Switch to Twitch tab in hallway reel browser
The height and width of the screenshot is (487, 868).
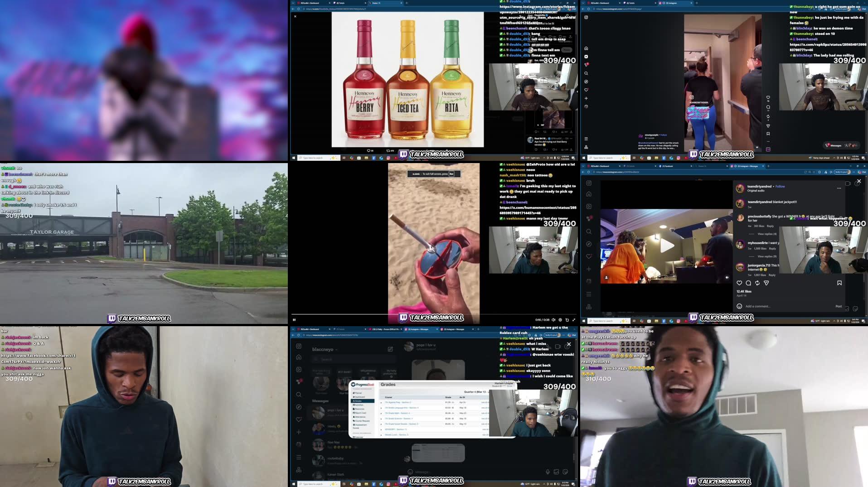pyautogui.click(x=640, y=3)
